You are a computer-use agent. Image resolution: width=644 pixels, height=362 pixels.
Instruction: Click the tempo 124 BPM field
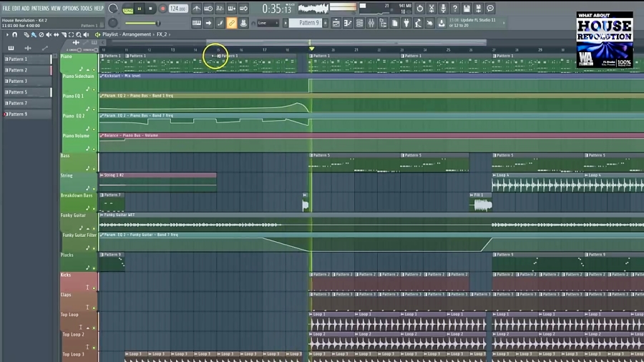pos(177,9)
